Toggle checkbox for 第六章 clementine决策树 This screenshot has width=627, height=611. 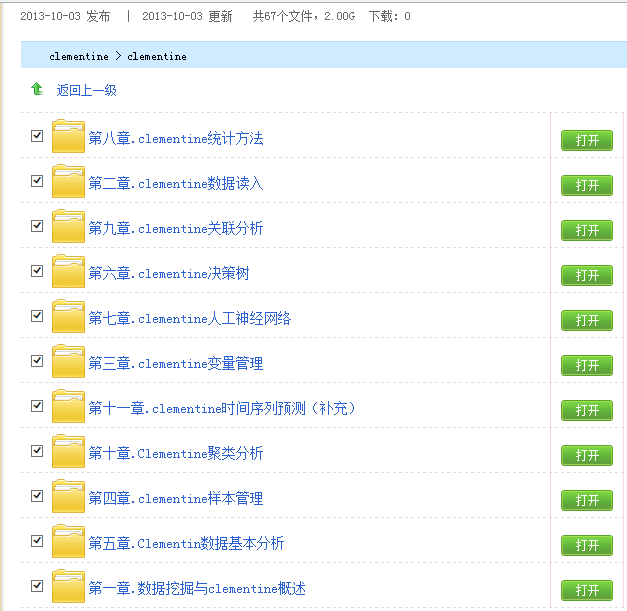click(37, 271)
